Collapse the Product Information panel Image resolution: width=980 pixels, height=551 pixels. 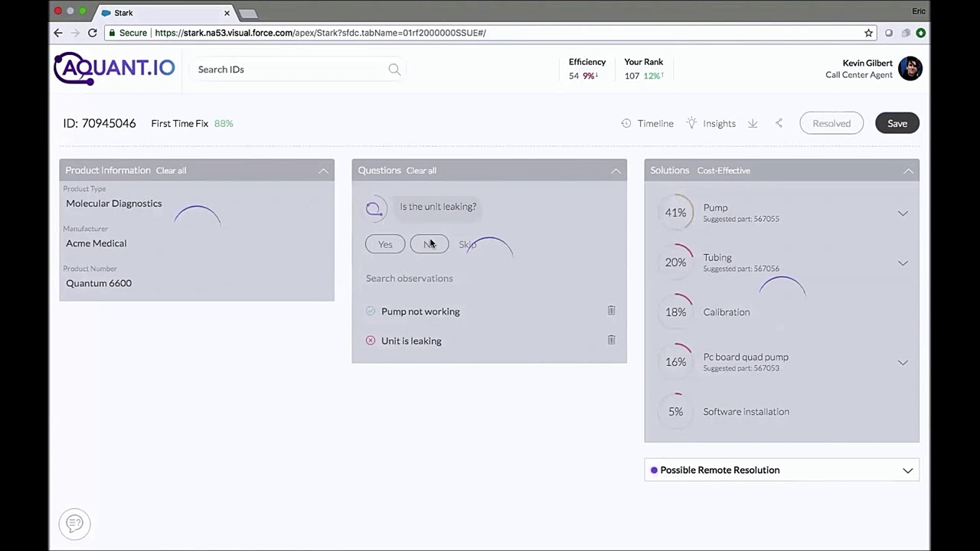click(x=323, y=171)
